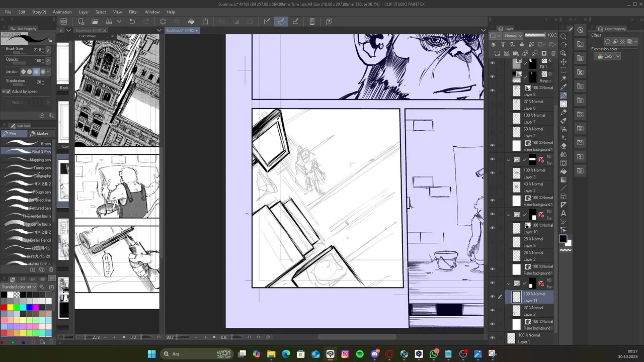Choose the G-pen brush
The image size is (644, 362).
click(x=26, y=144)
